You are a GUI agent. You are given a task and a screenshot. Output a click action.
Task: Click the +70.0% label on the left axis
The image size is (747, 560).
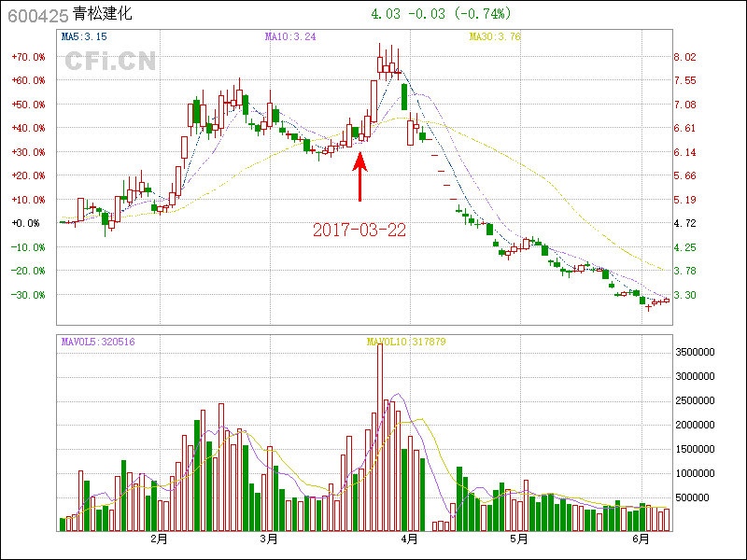pyautogui.click(x=28, y=57)
